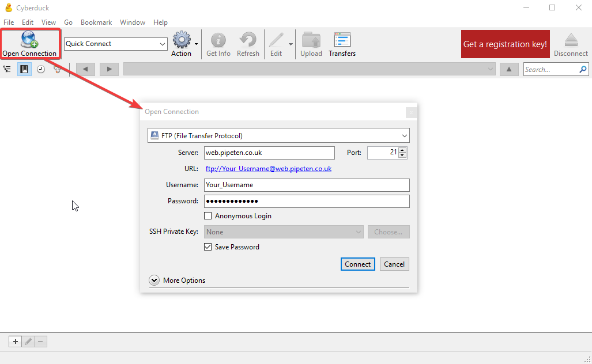Enable Anonymous Login checkbox
This screenshot has width=592, height=364.
(208, 216)
